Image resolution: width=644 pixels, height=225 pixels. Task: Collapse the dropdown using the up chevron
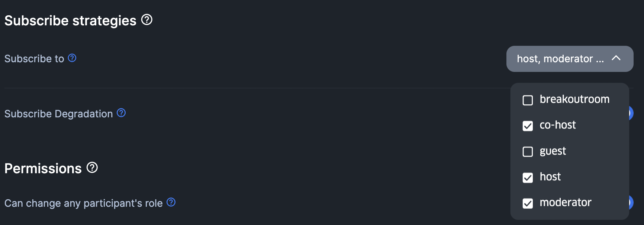(x=616, y=58)
